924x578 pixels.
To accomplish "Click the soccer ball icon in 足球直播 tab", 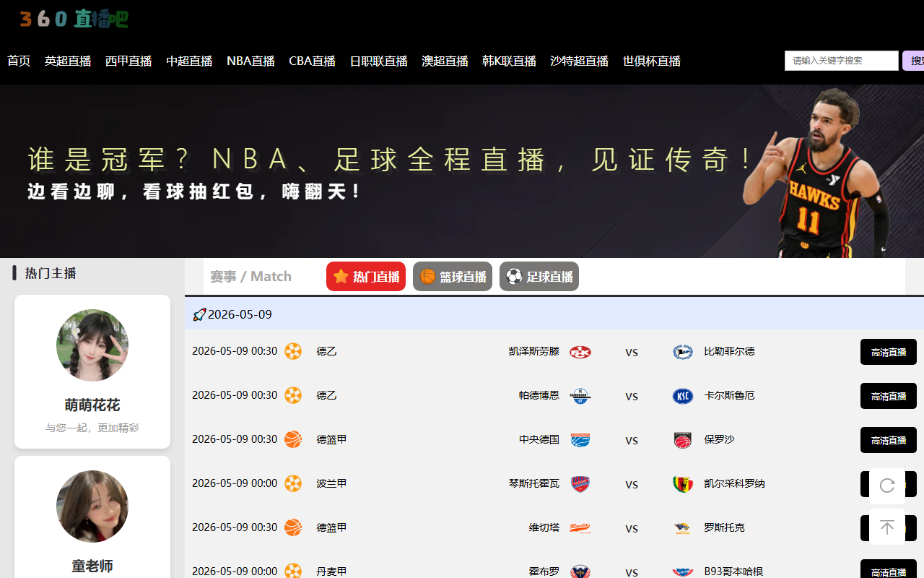I will [x=514, y=276].
